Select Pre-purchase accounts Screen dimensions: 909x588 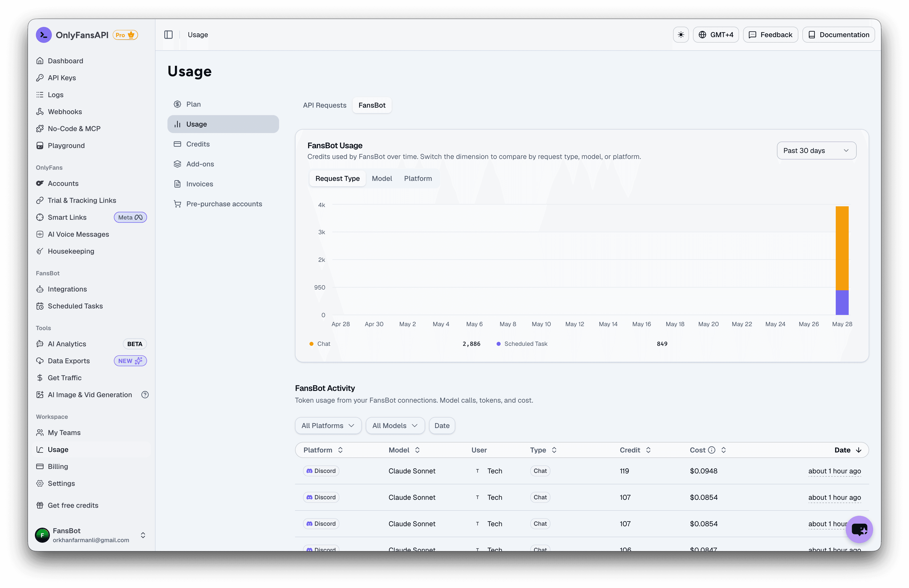223,204
